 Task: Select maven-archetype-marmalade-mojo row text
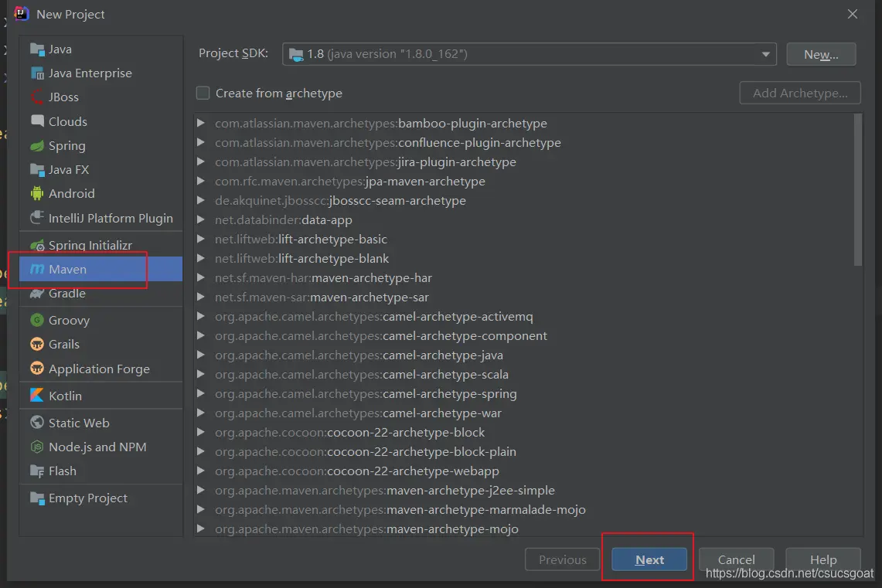point(400,509)
